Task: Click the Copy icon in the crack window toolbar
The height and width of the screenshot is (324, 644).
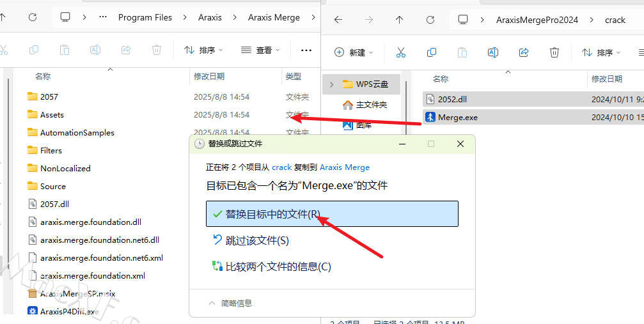Action: click(x=431, y=52)
